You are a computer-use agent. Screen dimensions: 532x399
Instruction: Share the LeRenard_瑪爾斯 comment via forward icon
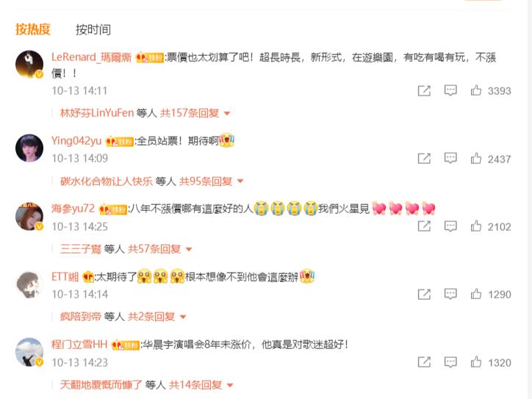click(x=424, y=90)
